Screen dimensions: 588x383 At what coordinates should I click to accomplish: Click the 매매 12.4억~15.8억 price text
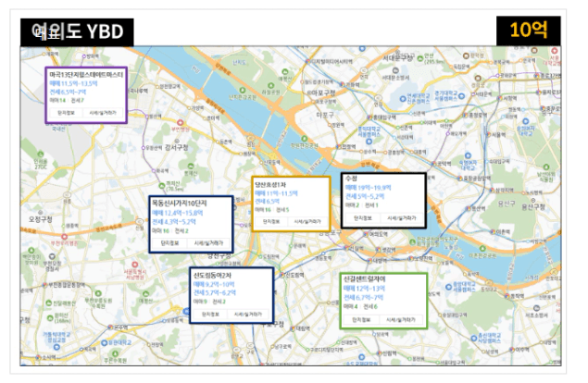pos(178,213)
